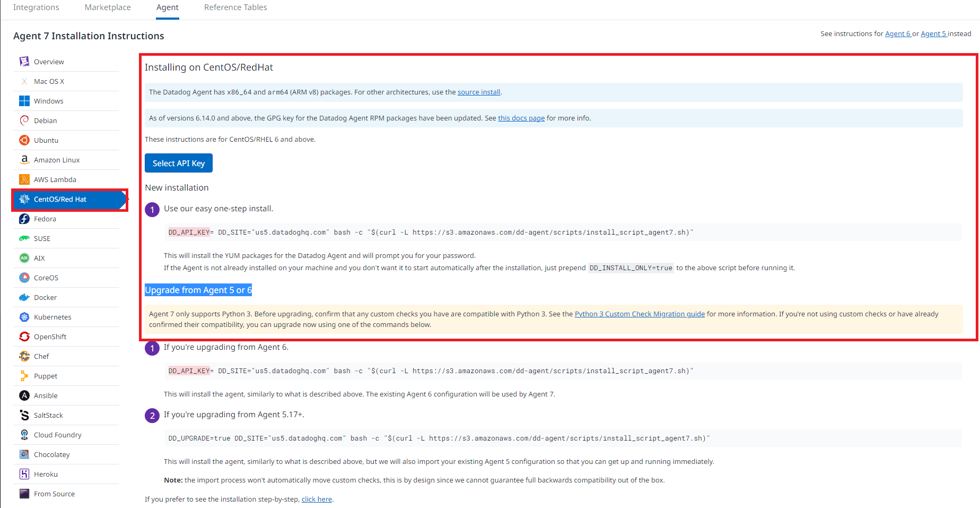Choose Amazon Linux label in list
This screenshot has height=508, width=980.
[x=57, y=160]
